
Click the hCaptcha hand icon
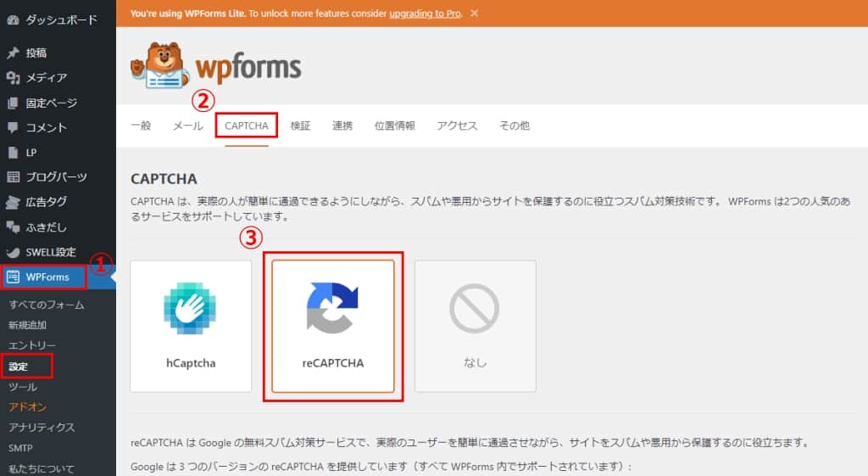[x=190, y=308]
